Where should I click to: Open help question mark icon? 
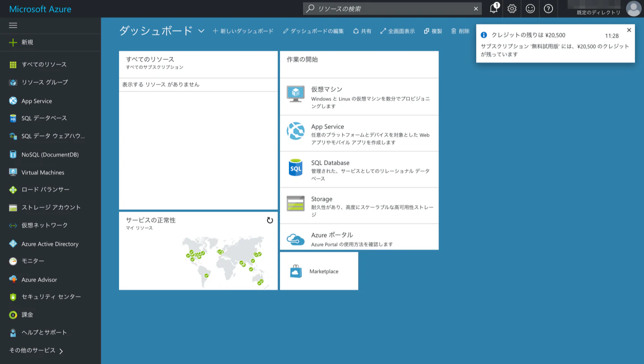coord(548,8)
